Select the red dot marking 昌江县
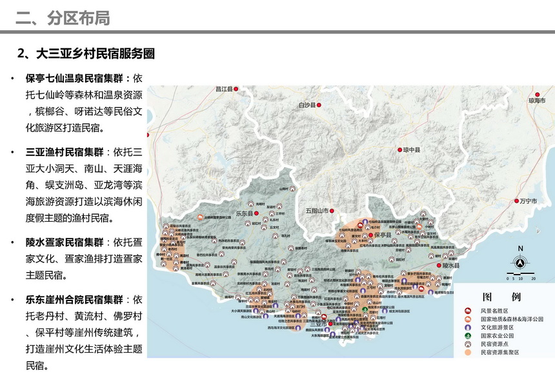Viewport: 555px width, 392px height. coord(236,89)
